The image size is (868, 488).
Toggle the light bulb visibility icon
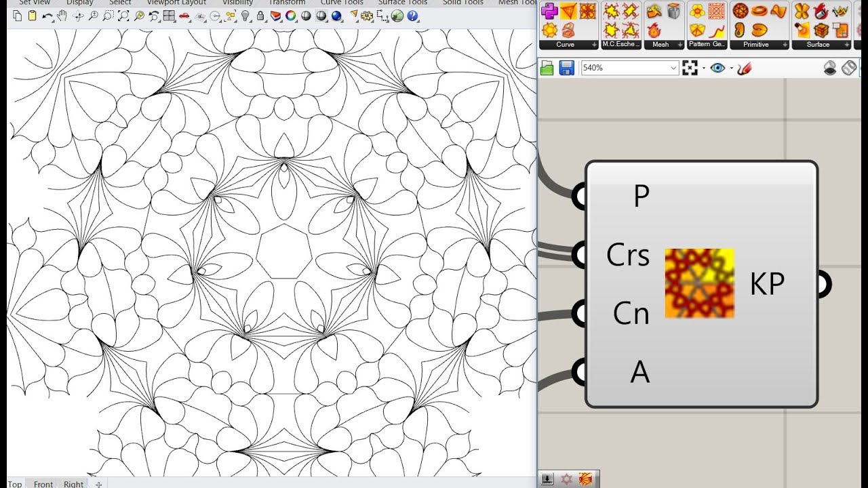[x=245, y=16]
